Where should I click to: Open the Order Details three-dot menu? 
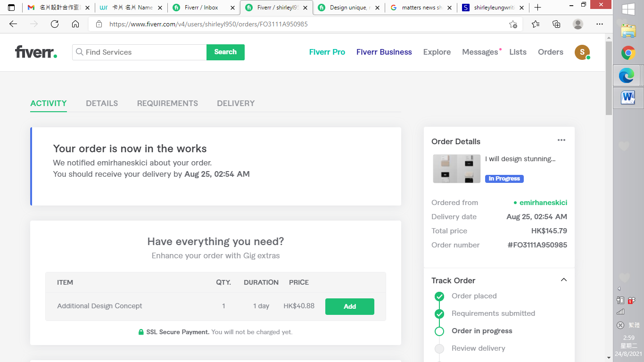561,140
